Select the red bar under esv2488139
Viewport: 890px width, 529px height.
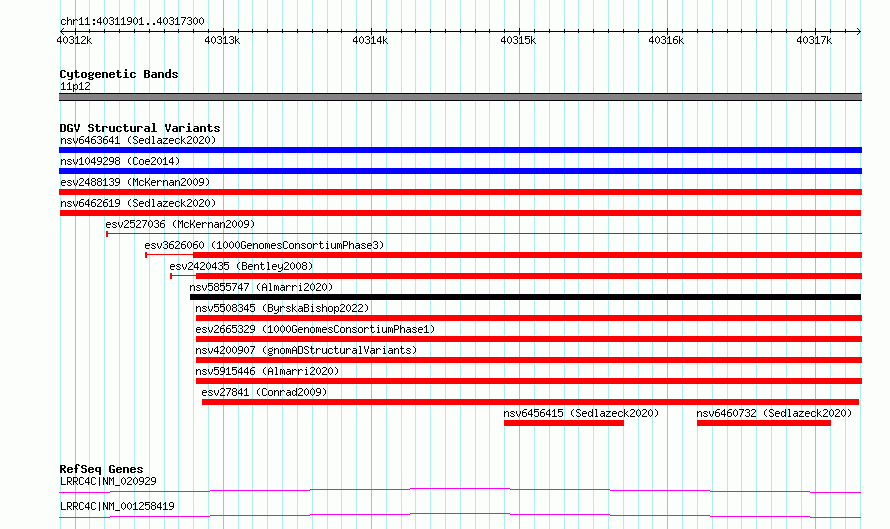(460, 192)
